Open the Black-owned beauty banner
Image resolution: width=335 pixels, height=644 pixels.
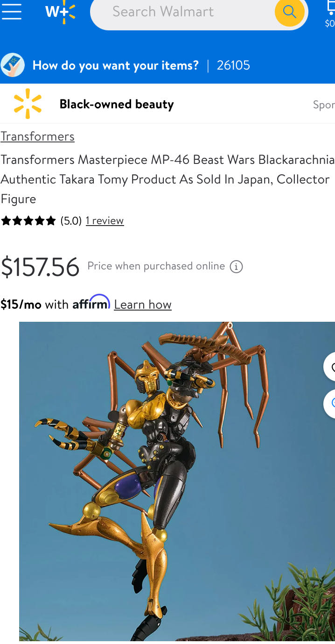[117, 104]
